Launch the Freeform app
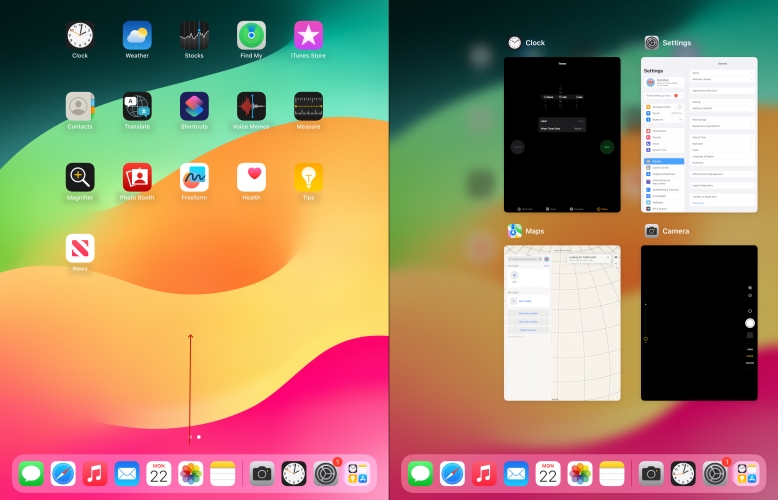Viewport: 778px width, 500px height. [x=194, y=177]
